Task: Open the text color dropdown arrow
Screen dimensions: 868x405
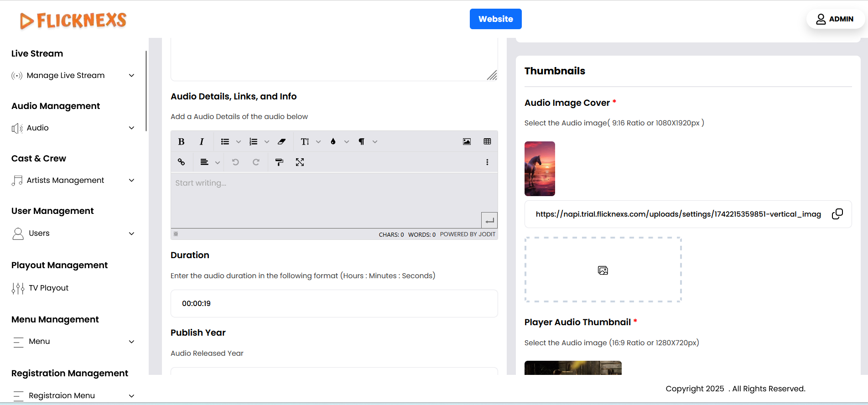Action: pyautogui.click(x=347, y=142)
